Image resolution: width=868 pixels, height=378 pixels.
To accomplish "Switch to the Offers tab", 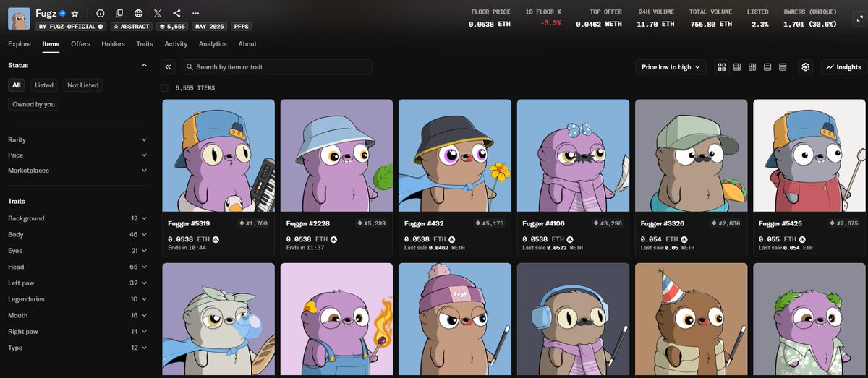I will click(80, 44).
